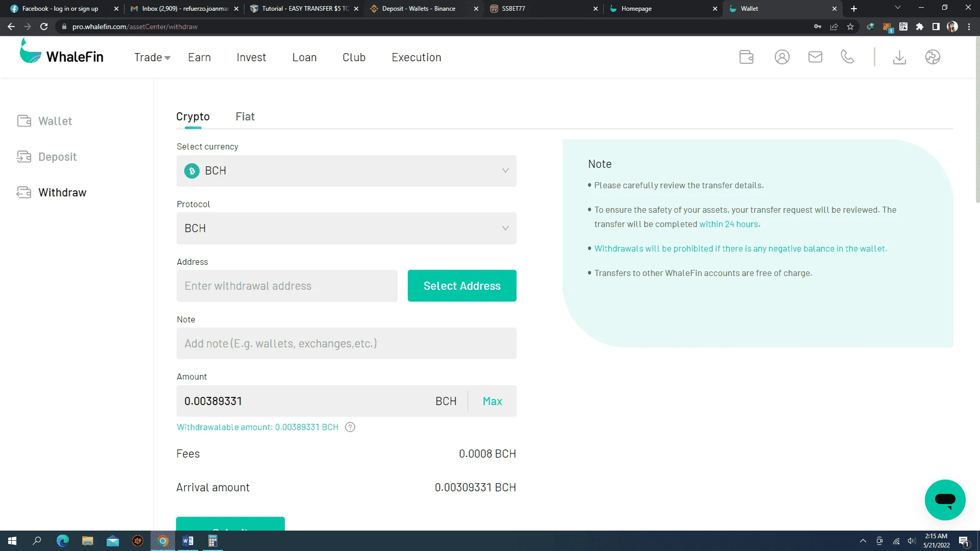The width and height of the screenshot is (980, 551).
Task: Open the wallet icon in header
Action: [746, 57]
